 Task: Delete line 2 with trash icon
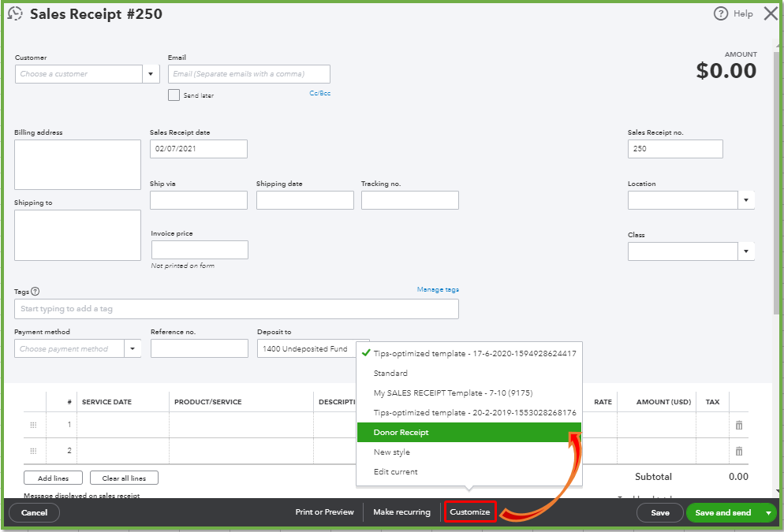[x=739, y=451]
